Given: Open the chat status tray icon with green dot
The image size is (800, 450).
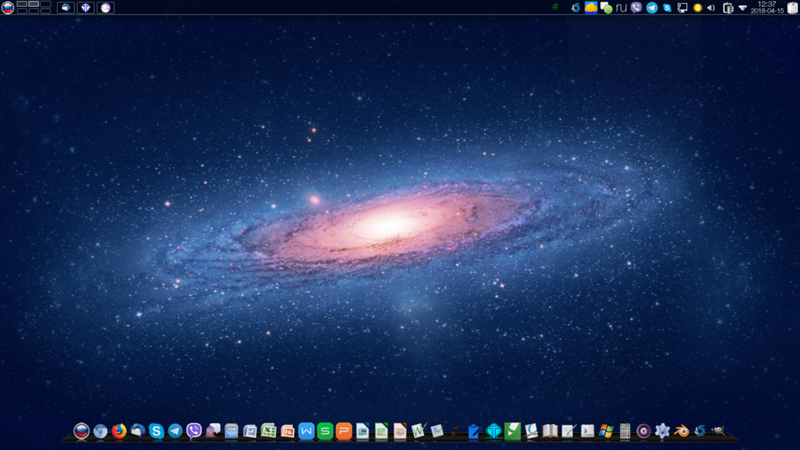Looking at the screenshot, I should (x=606, y=7).
